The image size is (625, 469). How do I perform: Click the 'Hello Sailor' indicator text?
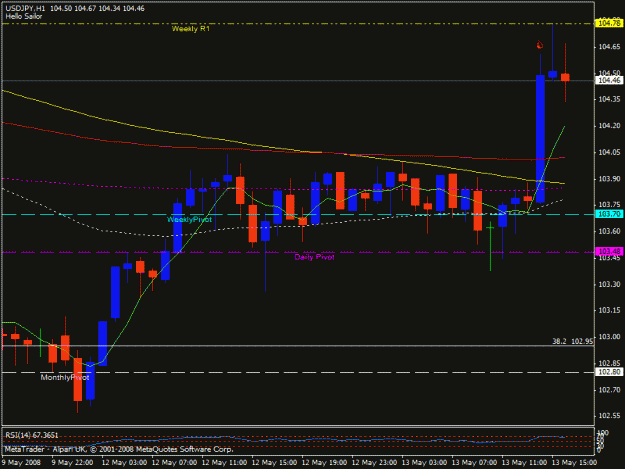tap(24, 16)
